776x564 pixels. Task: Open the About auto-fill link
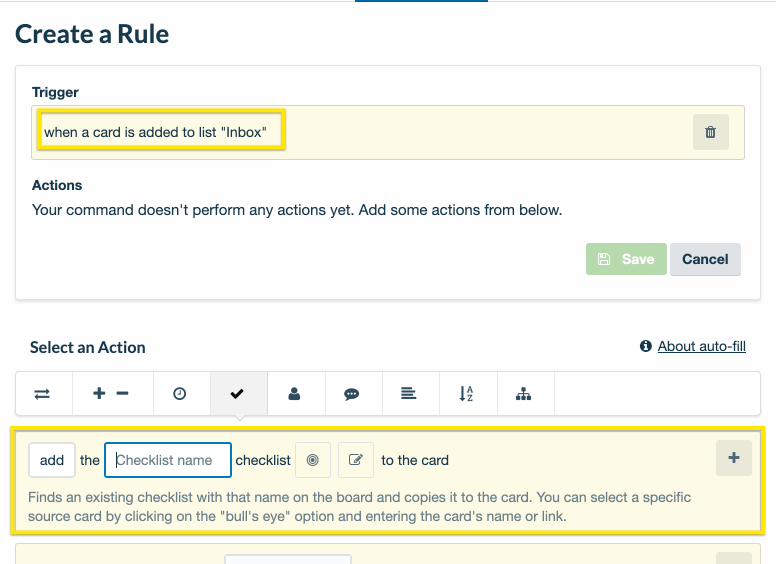click(701, 346)
